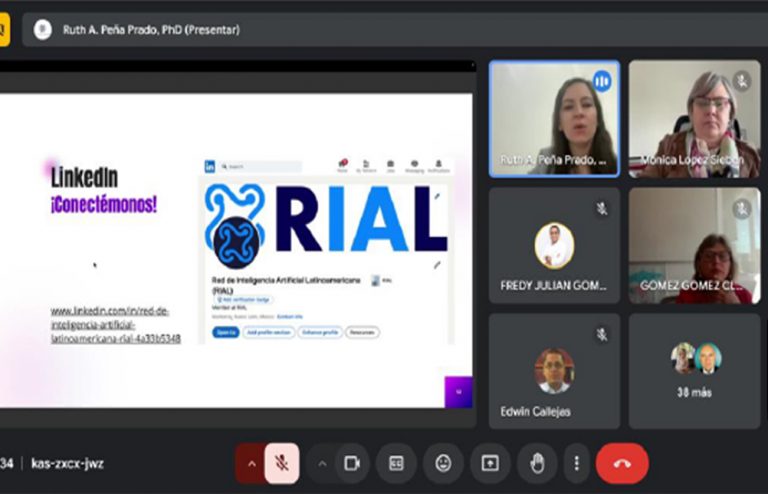Open the three-dot more options menu
The image size is (768, 494).
click(576, 463)
